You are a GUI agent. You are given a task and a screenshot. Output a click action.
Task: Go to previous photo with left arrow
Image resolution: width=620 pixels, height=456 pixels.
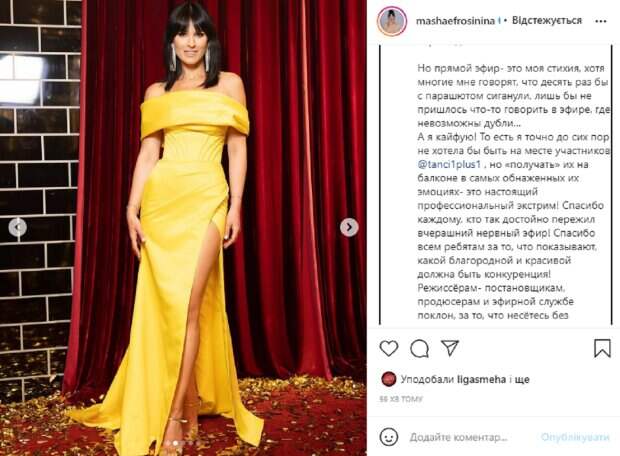(x=18, y=227)
